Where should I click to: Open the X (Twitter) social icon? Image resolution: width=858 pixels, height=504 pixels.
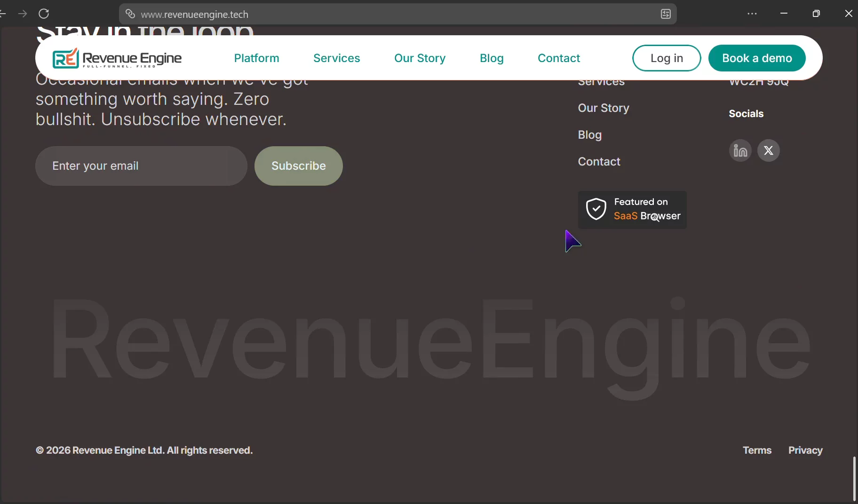(x=769, y=150)
